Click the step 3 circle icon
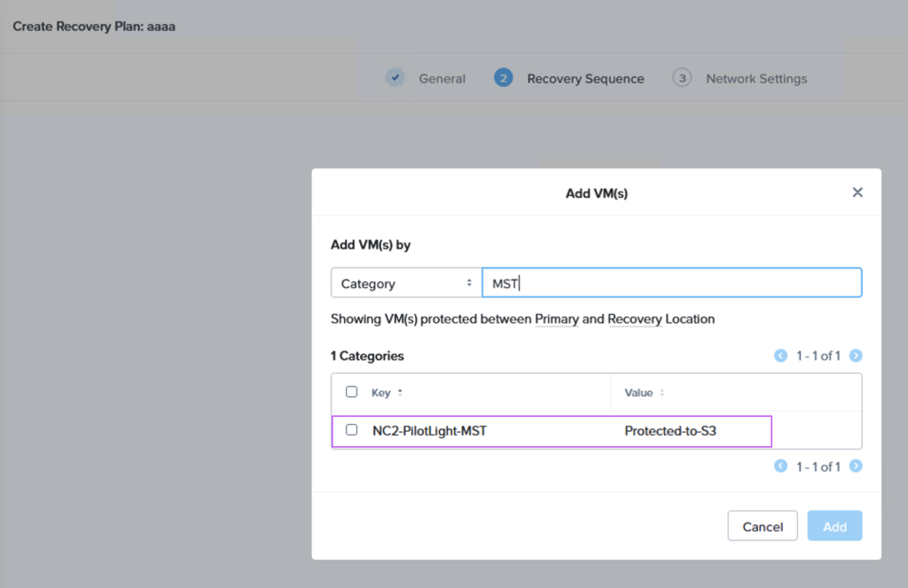 682,78
